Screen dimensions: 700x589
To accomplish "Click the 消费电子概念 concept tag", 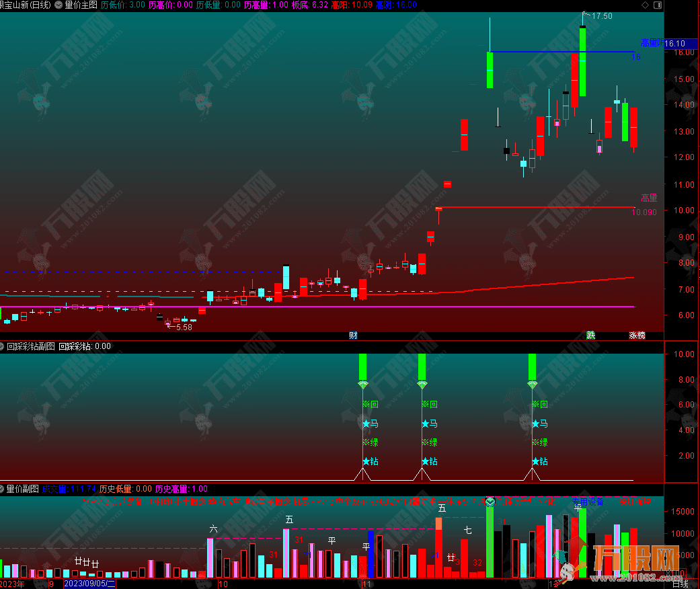I will [x=267, y=502].
